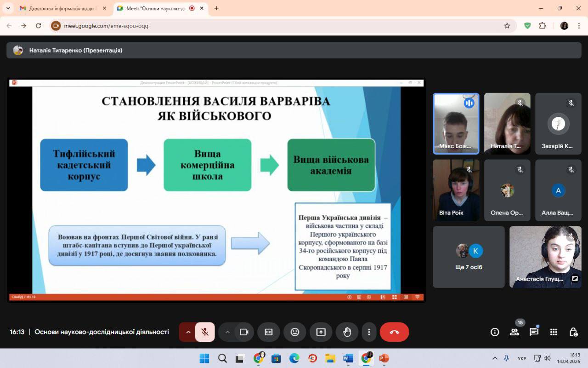
Task: Open meeting details info icon
Action: tap(495, 332)
